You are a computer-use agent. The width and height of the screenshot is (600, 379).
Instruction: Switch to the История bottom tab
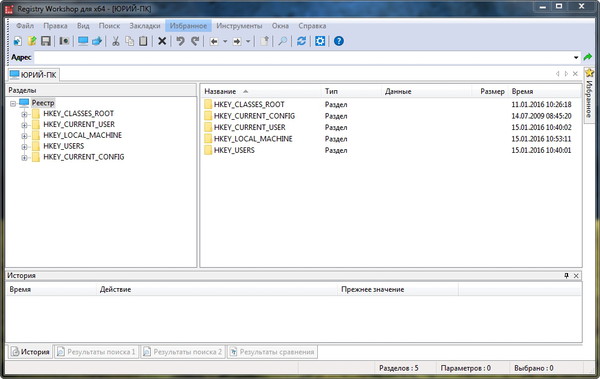click(30, 352)
